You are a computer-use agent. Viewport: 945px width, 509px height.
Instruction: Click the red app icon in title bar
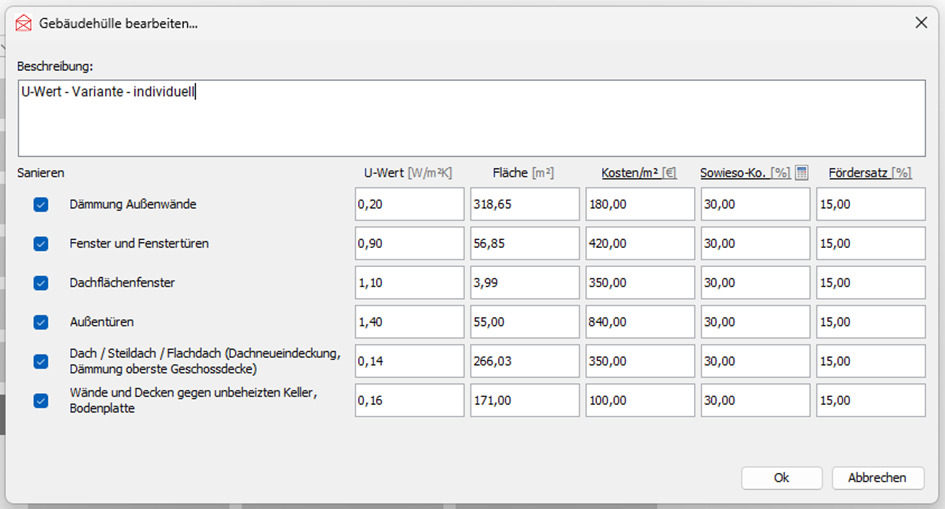pos(24,23)
